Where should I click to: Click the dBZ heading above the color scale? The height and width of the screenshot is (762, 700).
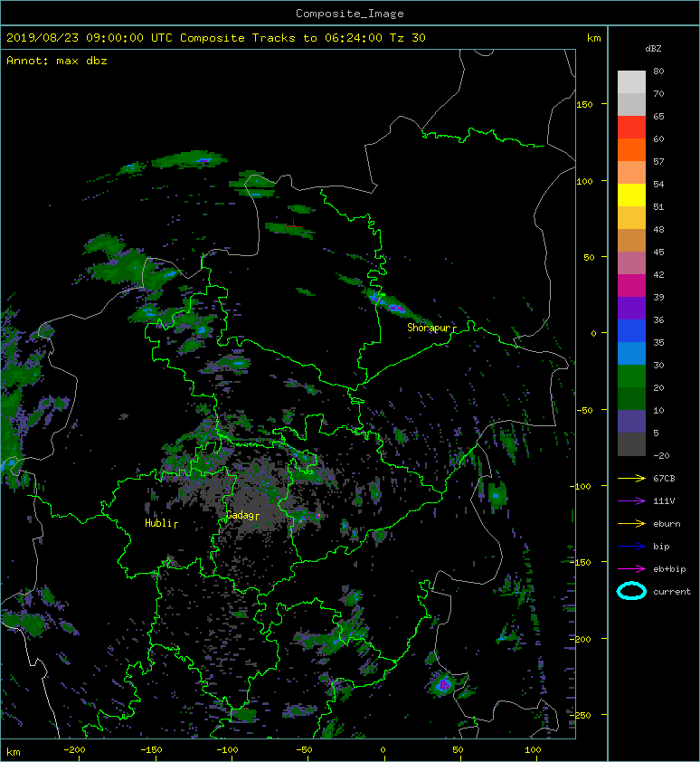tap(653, 49)
